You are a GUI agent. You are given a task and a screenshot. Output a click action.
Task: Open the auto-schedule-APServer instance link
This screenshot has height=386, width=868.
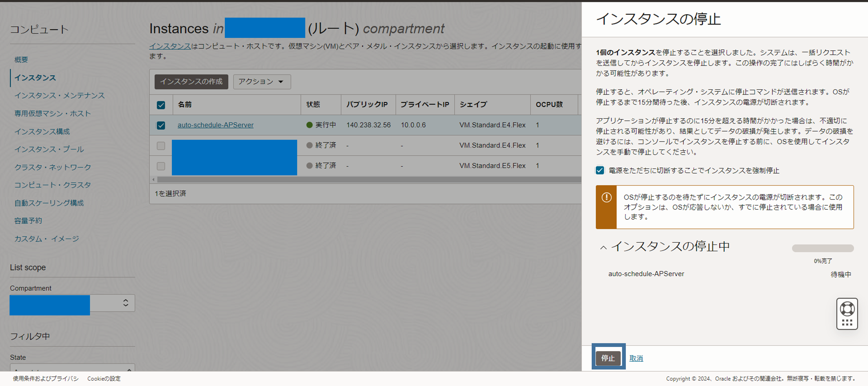coord(215,125)
